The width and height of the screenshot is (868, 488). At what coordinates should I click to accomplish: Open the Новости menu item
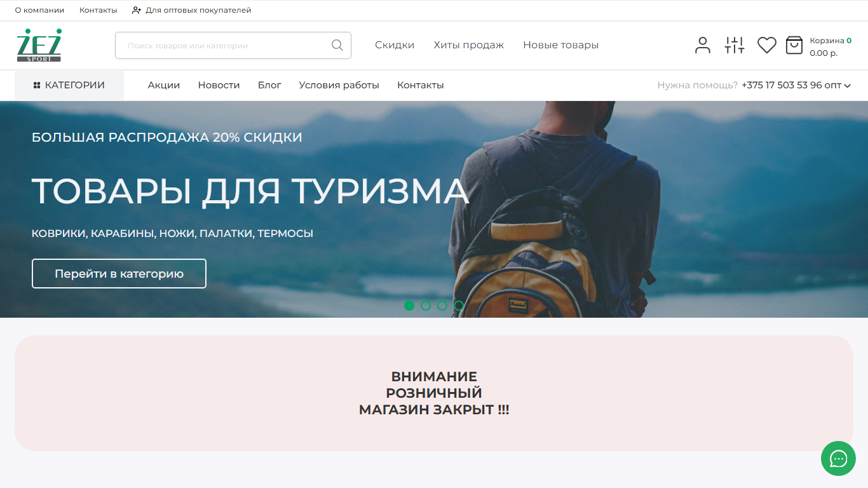point(219,85)
